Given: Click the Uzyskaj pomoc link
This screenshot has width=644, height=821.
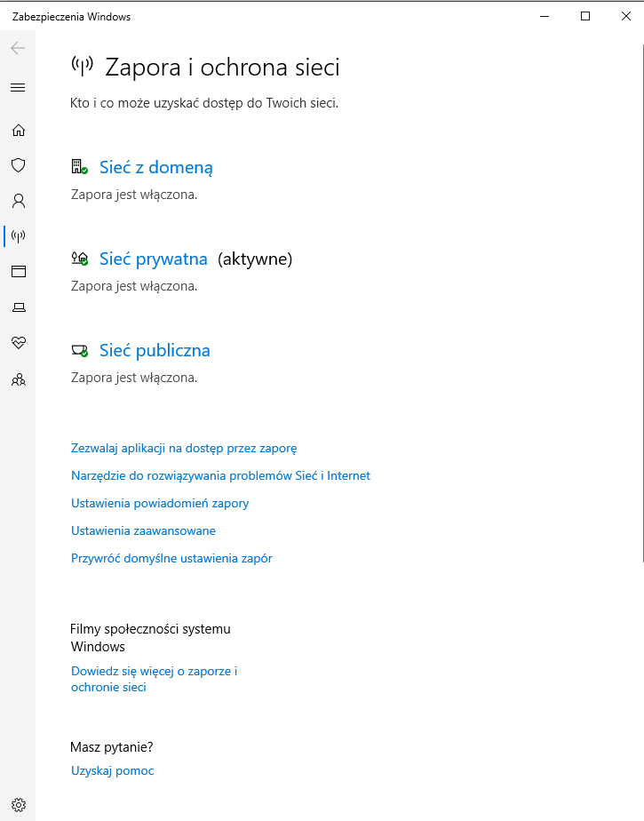Looking at the screenshot, I should 113,771.
